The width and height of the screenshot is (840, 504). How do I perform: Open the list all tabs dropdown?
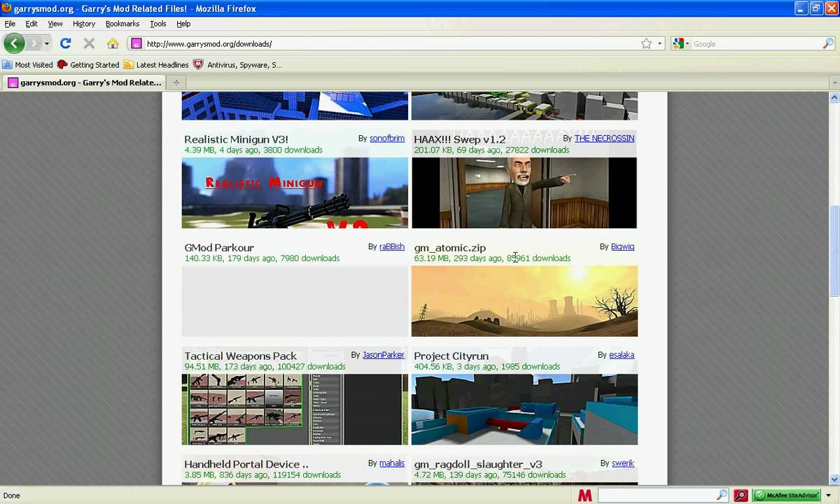click(834, 83)
